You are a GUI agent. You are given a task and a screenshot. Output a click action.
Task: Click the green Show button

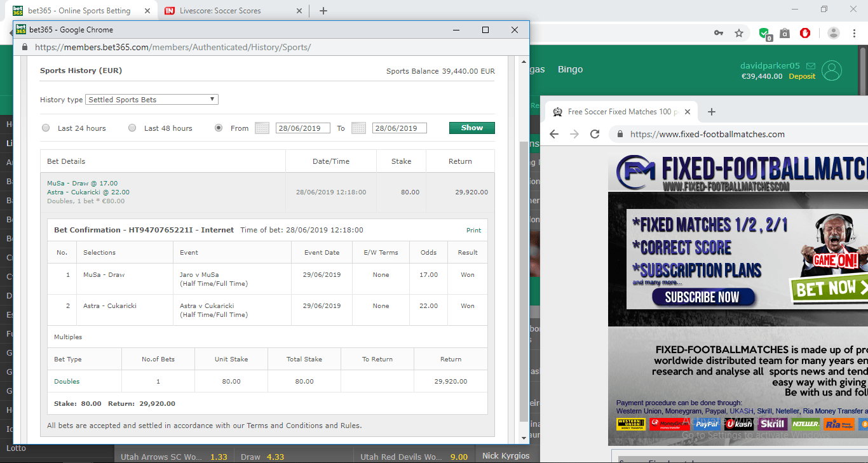coord(471,128)
